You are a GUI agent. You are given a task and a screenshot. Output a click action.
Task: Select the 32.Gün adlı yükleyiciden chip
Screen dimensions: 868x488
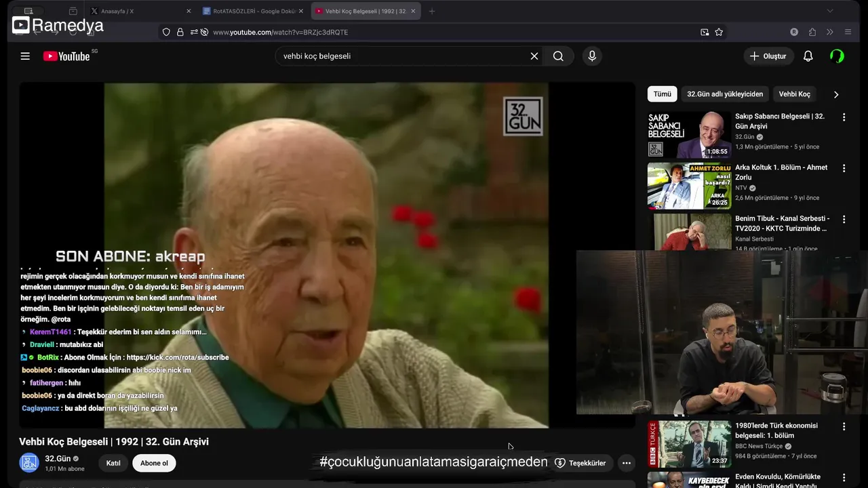coord(725,94)
